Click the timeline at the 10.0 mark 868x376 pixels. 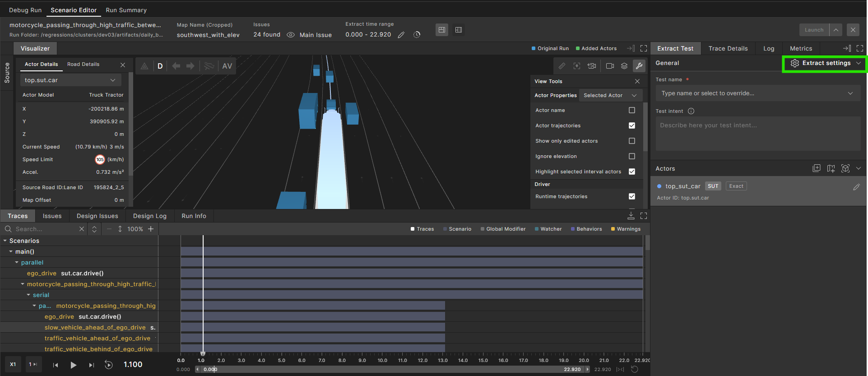pos(382,360)
